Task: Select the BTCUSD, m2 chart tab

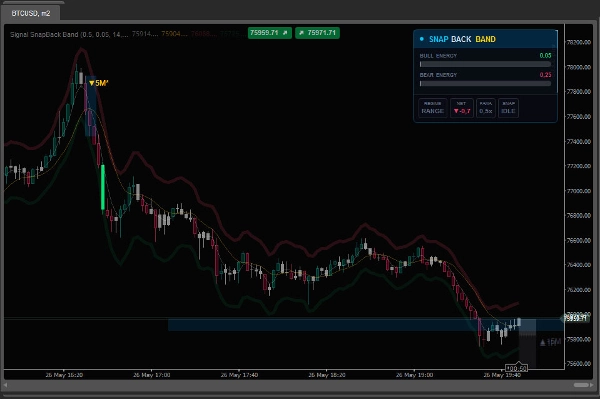Action: click(30, 13)
